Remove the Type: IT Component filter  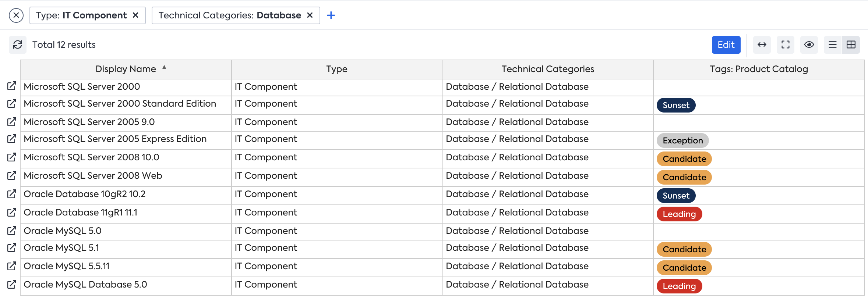tap(135, 15)
